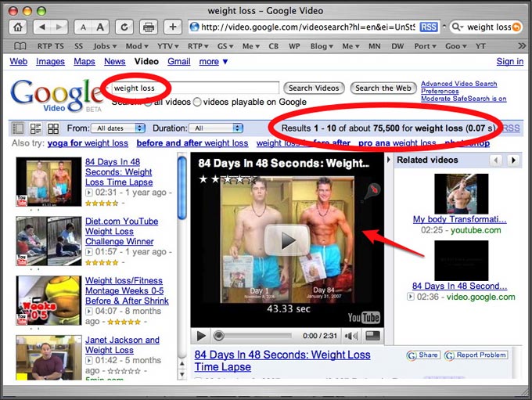532x400 pixels.
Task: Focus the Google Video search field
Action: pyautogui.click(x=195, y=88)
